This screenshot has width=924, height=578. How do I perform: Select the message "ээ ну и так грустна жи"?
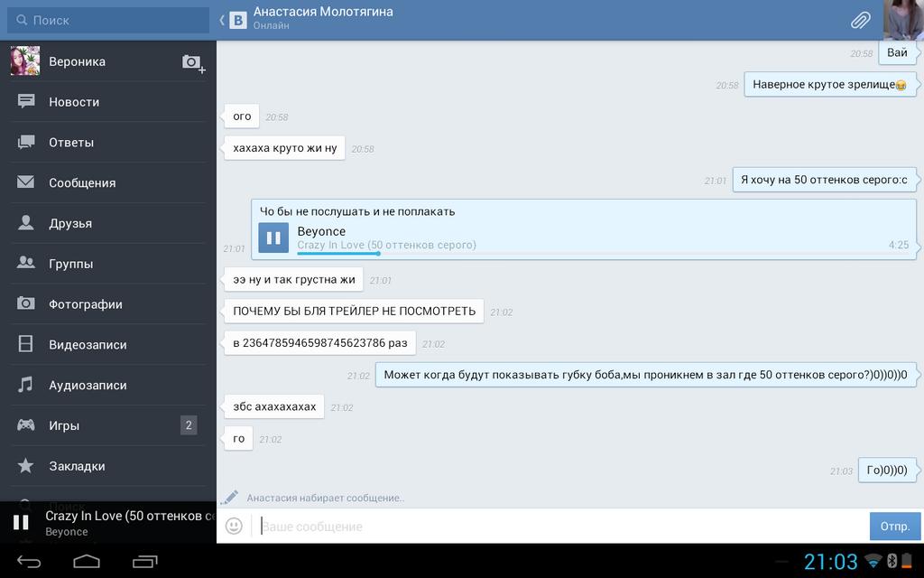tap(293, 280)
